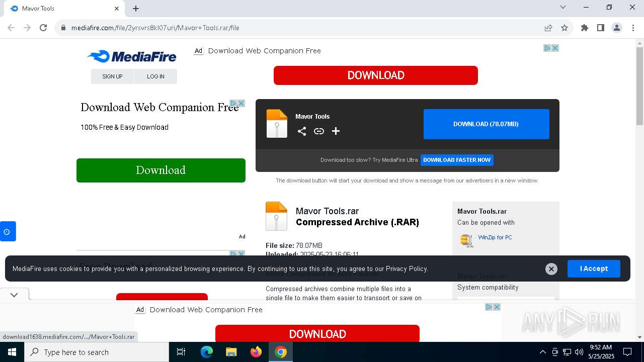Collapse the bottom ad with chevron
This screenshot has height=362, width=644.
14,295
